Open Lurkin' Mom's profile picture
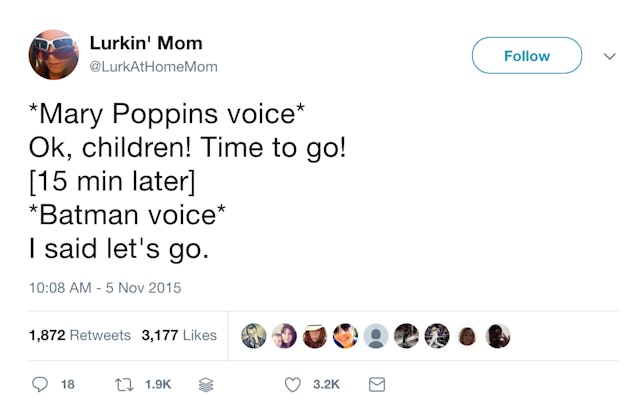The image size is (640, 416). pyautogui.click(x=54, y=55)
